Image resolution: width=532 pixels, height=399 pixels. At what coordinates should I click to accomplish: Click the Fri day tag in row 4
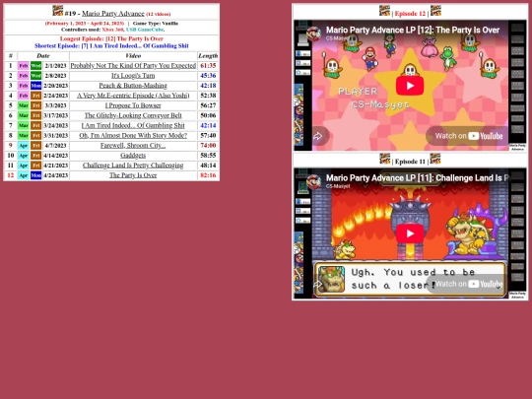click(36, 96)
